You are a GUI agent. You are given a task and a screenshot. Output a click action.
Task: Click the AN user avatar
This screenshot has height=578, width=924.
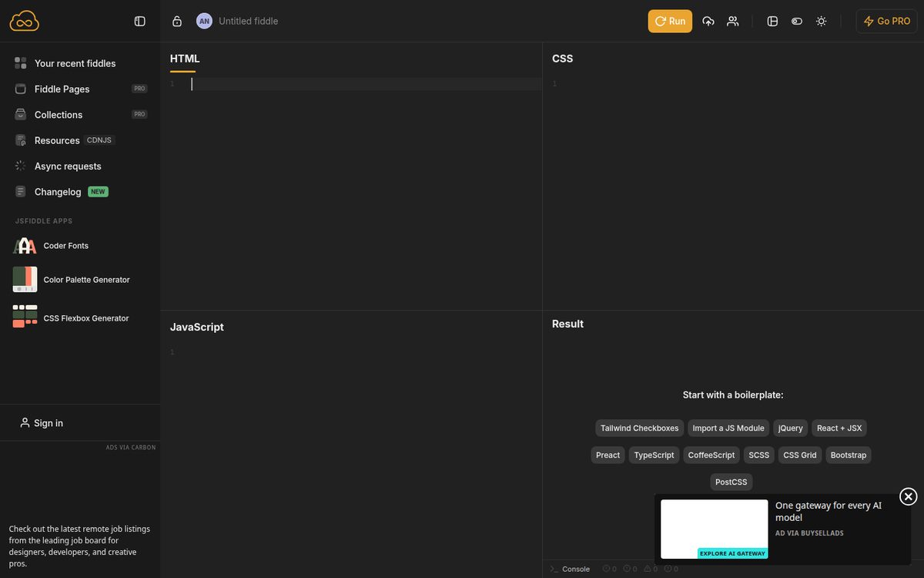click(x=204, y=21)
